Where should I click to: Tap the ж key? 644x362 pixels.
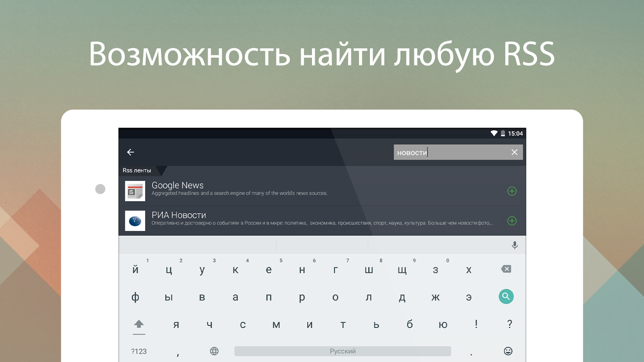436,297
